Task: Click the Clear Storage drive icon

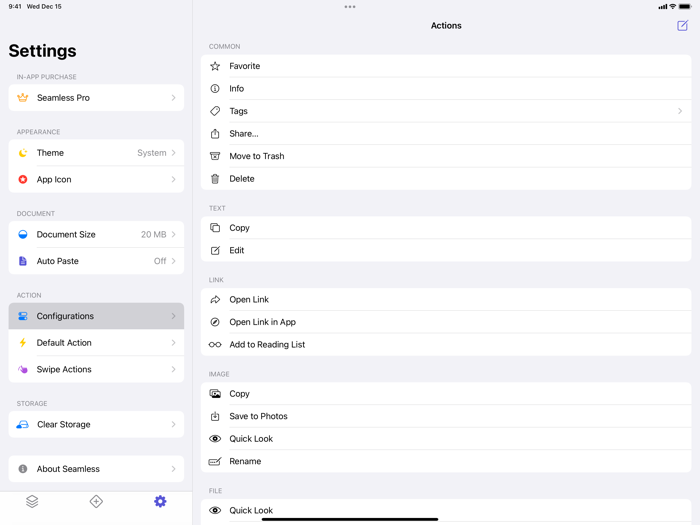Action: (x=23, y=425)
